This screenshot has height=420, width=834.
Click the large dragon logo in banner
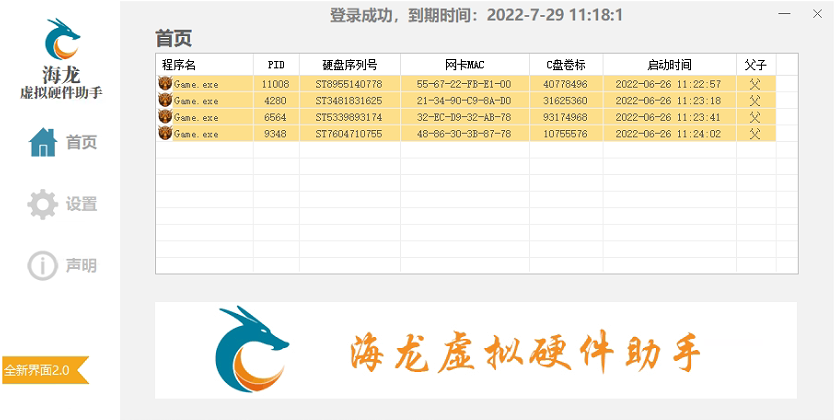252,349
